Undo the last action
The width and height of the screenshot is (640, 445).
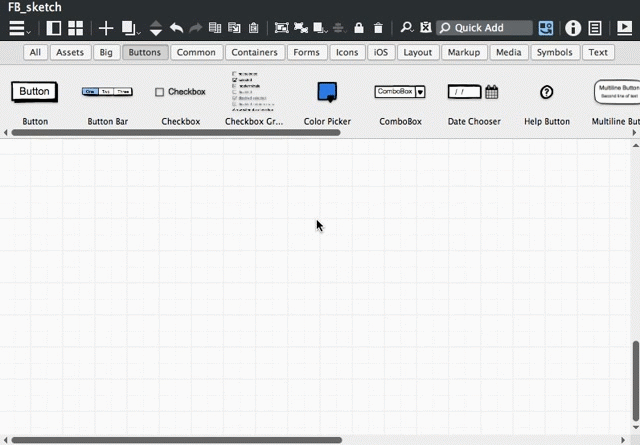tap(176, 28)
